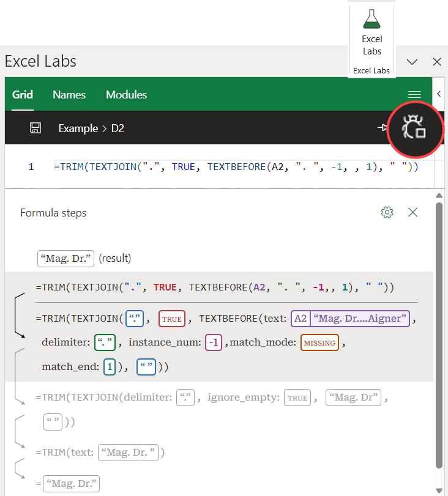Click the pin icon beside the bug icon
448x496 pixels.
(382, 127)
